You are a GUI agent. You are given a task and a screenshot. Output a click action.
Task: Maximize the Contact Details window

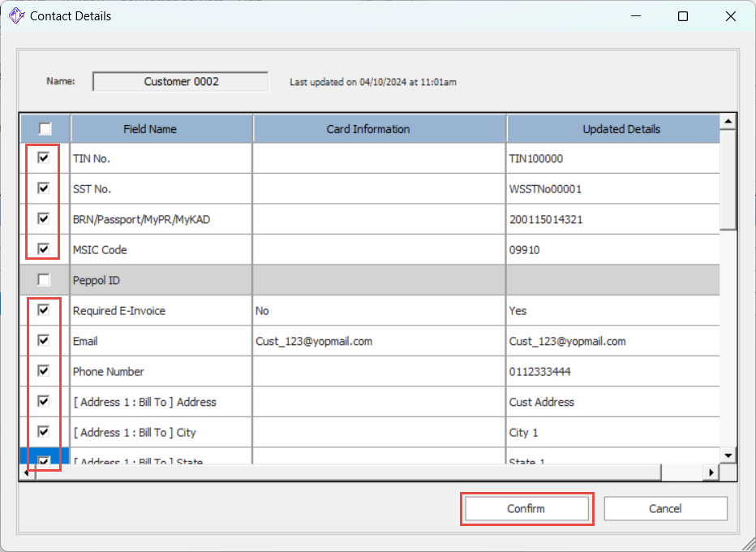(683, 16)
